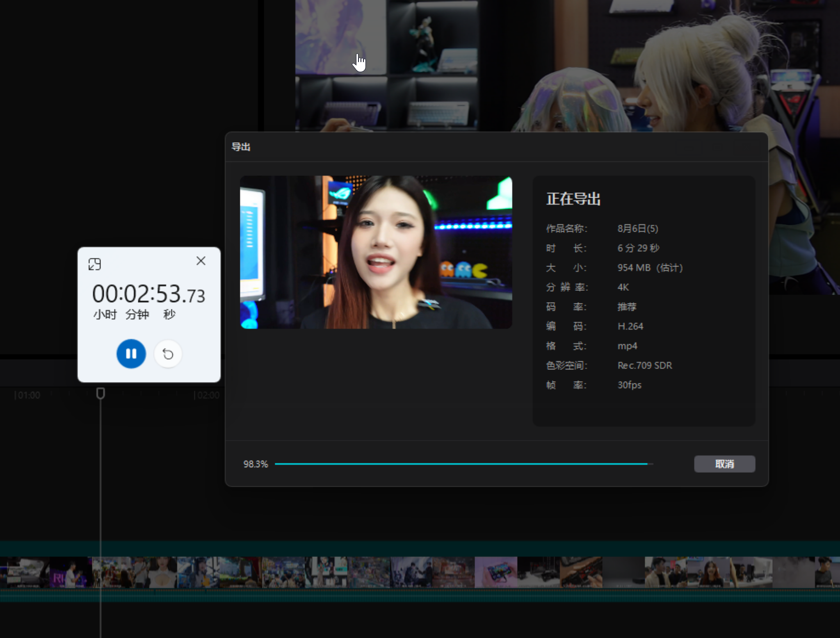The height and width of the screenshot is (638, 840).
Task: Close the stopwatch mini window
Action: tap(201, 261)
